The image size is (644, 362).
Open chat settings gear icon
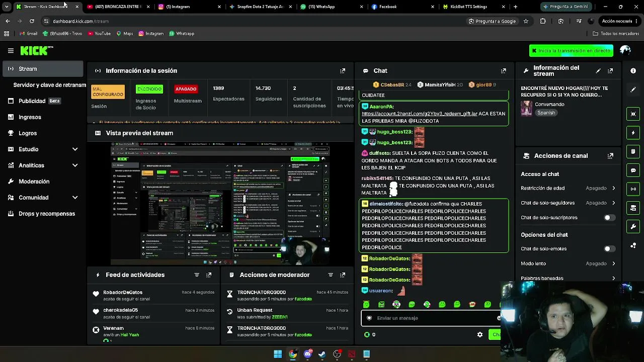[480, 334]
